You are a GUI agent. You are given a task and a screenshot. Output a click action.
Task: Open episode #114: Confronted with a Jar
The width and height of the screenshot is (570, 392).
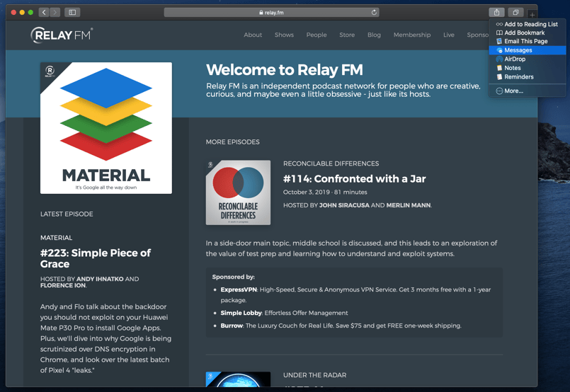pyautogui.click(x=355, y=179)
